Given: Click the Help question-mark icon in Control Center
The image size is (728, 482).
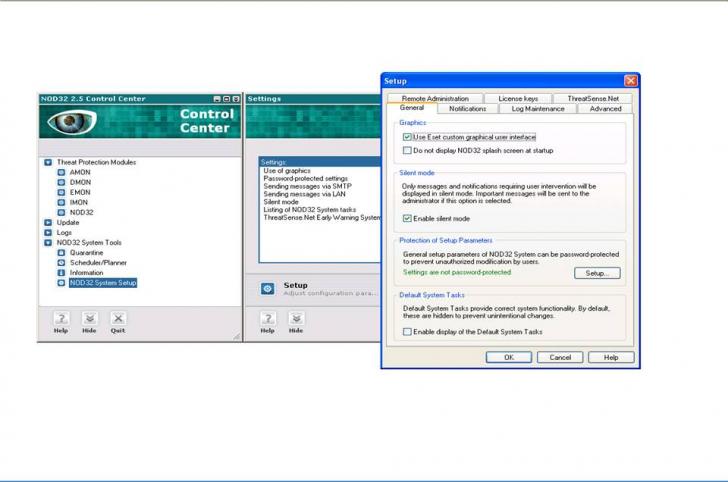Looking at the screenshot, I should [61, 319].
